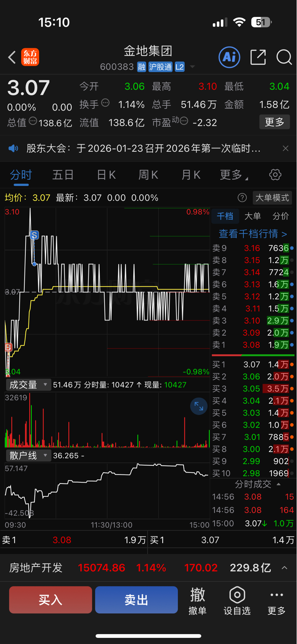Tap the B buy marker on chart

pyautogui.click(x=8, y=347)
